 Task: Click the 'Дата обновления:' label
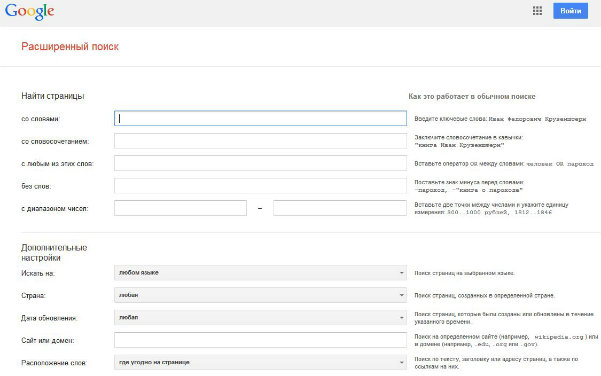click(49, 318)
